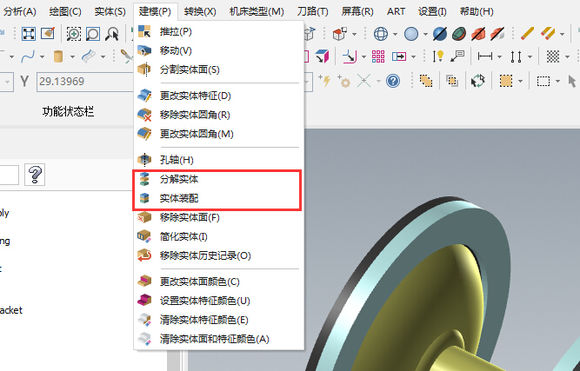This screenshot has height=371, width=580.
Task: Open dropdown arrow beside cylinder icon
Action: [72, 57]
